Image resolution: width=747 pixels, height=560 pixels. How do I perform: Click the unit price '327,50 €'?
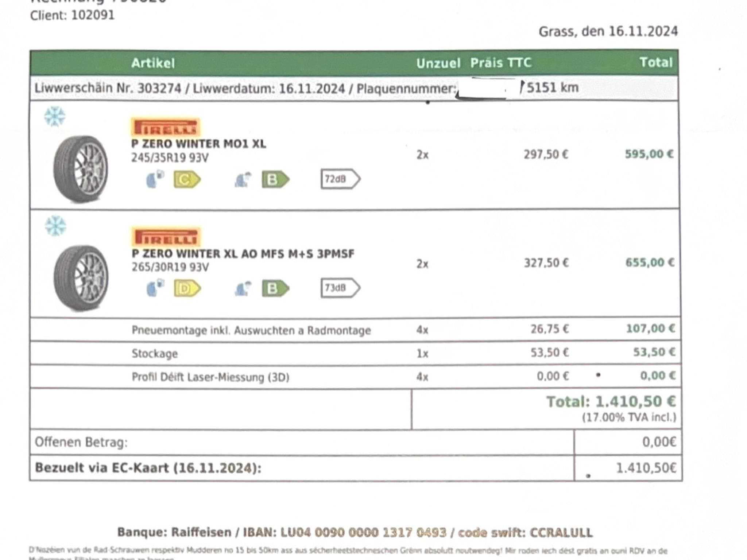546,263
